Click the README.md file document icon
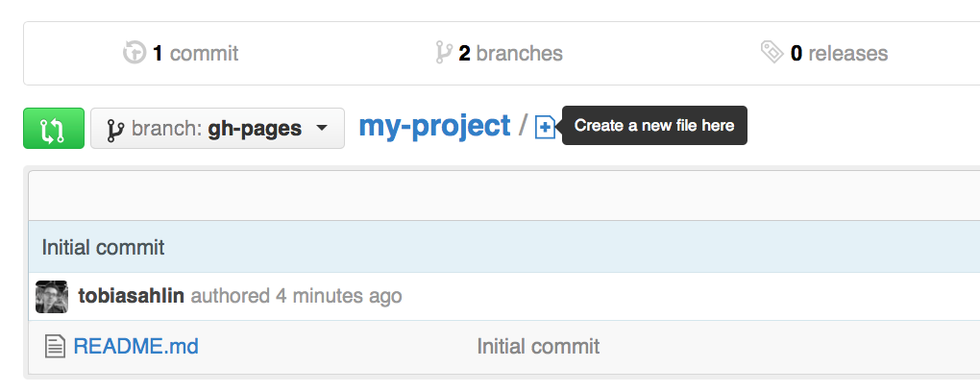 coord(55,346)
